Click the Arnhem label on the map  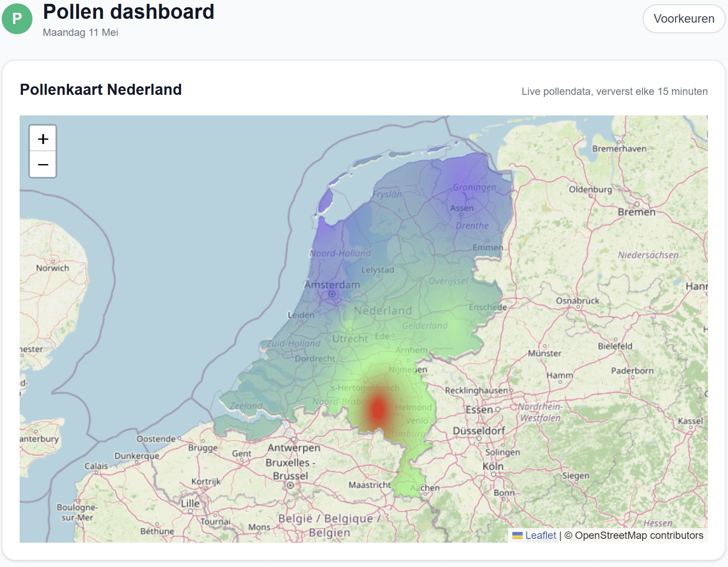411,350
